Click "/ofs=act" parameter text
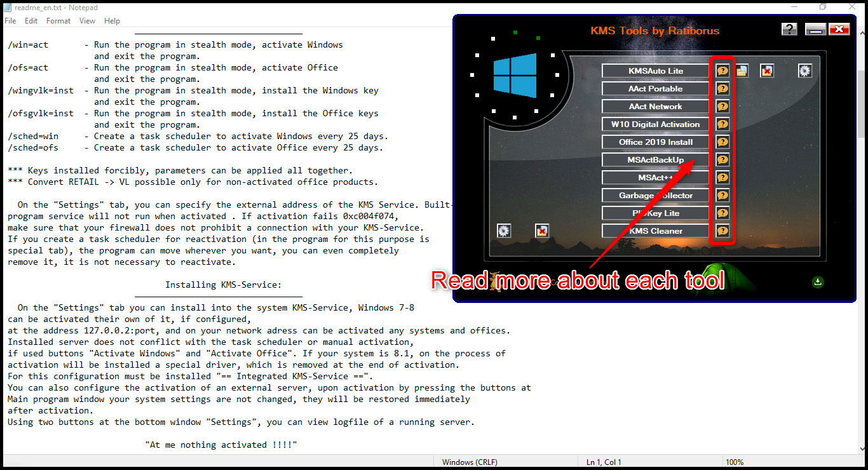The image size is (868, 470). pos(28,68)
